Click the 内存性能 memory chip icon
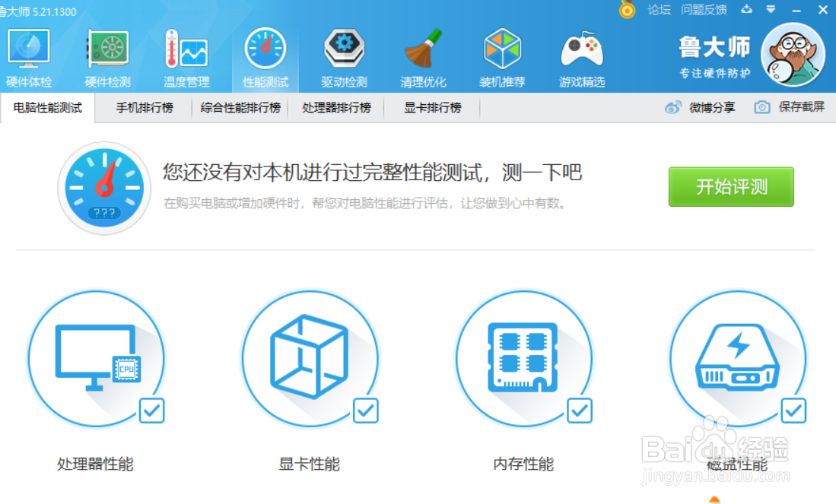Screen dimensions: 836x504 click(524, 358)
